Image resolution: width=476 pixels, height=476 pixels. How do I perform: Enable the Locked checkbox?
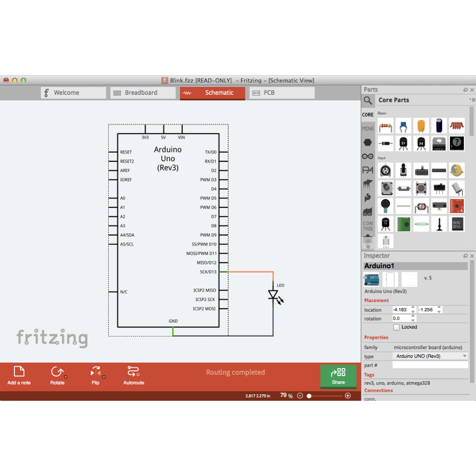click(397, 327)
